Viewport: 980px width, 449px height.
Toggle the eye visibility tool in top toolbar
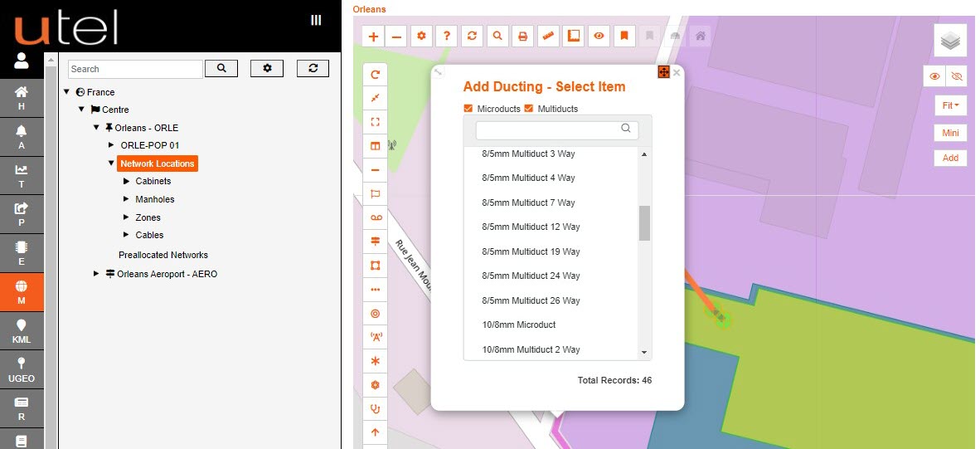coord(599,37)
